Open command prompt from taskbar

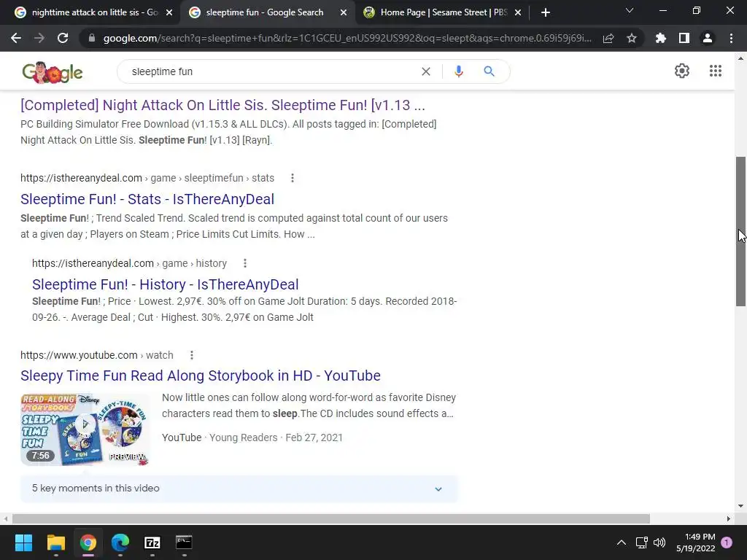[x=184, y=542]
